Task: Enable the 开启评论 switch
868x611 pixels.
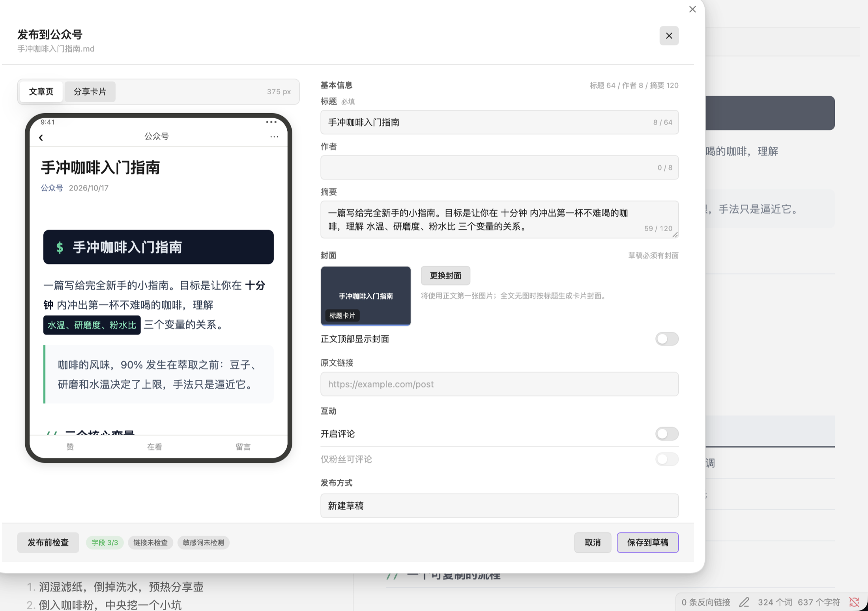Action: click(x=667, y=434)
